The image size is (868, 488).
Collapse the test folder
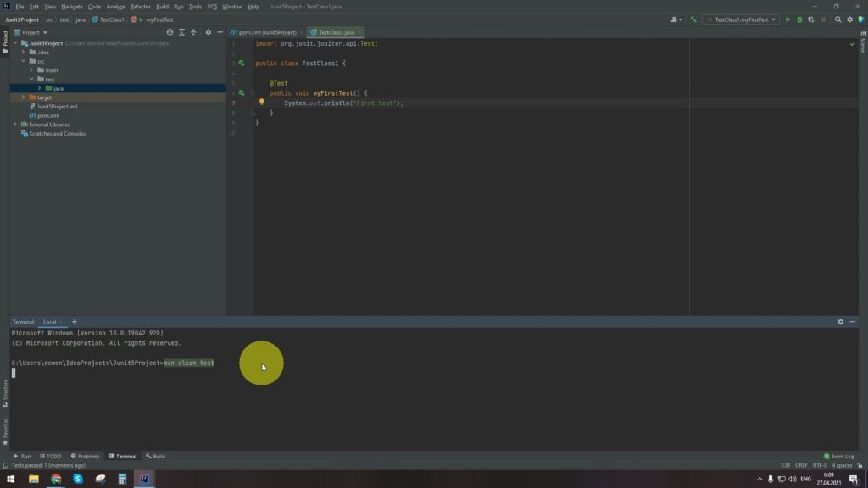(31, 79)
